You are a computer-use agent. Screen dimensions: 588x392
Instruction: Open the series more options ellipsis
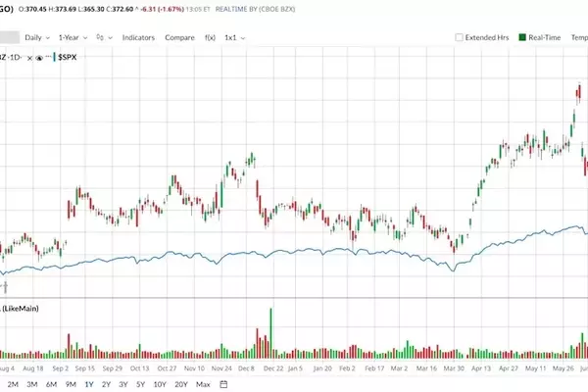point(48,57)
